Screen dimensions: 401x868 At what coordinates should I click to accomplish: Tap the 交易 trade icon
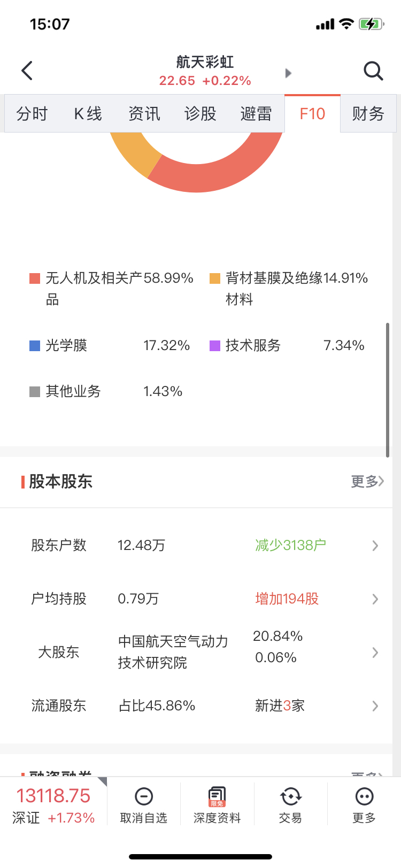coord(290,797)
